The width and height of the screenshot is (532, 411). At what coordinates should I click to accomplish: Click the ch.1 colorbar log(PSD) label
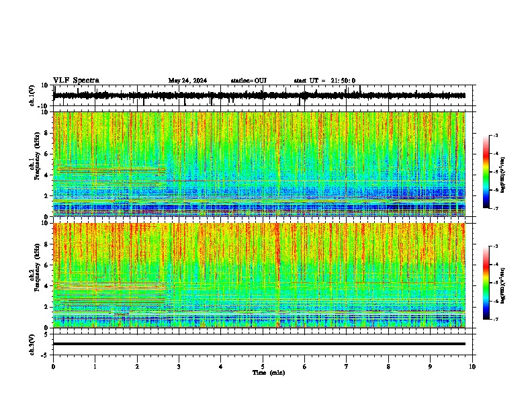(x=503, y=175)
